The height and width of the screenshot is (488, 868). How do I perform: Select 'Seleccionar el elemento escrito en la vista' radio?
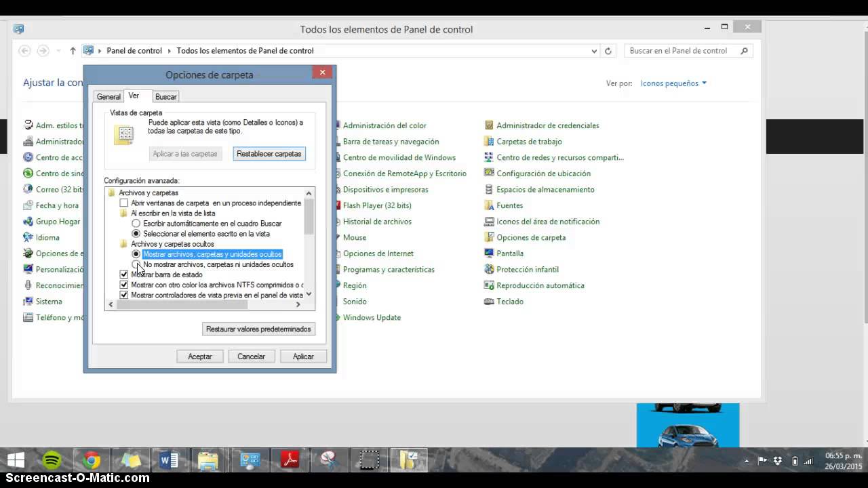click(136, 234)
